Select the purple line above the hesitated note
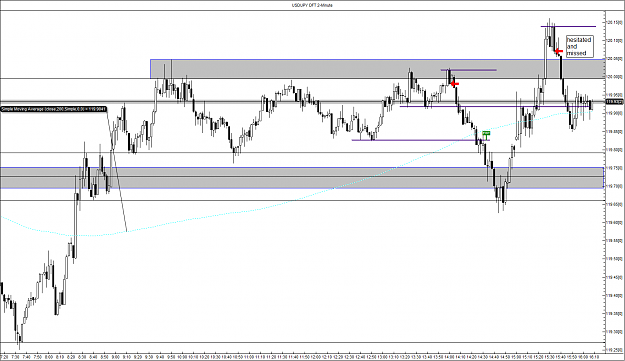The width and height of the screenshot is (625, 361). tap(568, 26)
